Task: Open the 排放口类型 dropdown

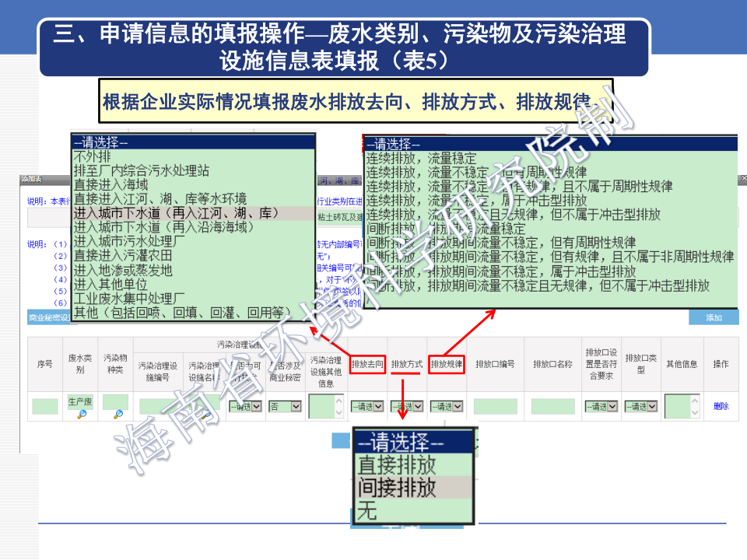Action: pos(640,406)
